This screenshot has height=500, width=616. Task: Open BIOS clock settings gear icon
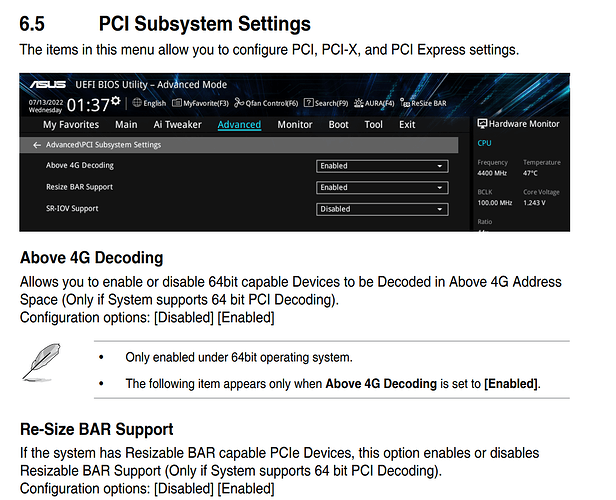[x=116, y=101]
